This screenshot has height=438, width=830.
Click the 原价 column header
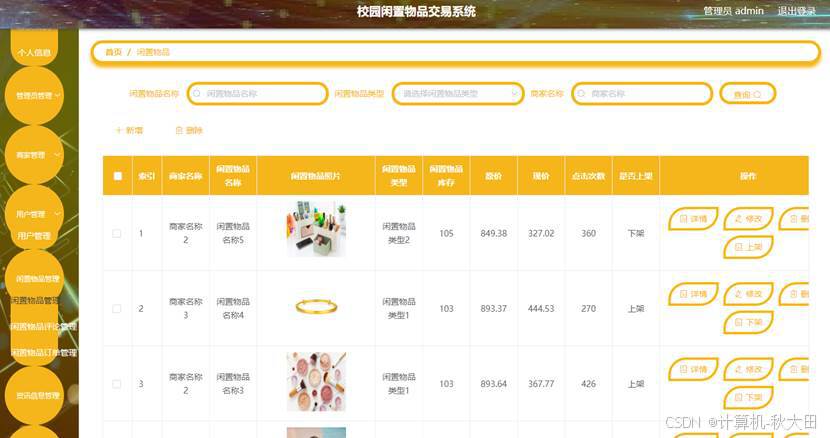click(493, 176)
